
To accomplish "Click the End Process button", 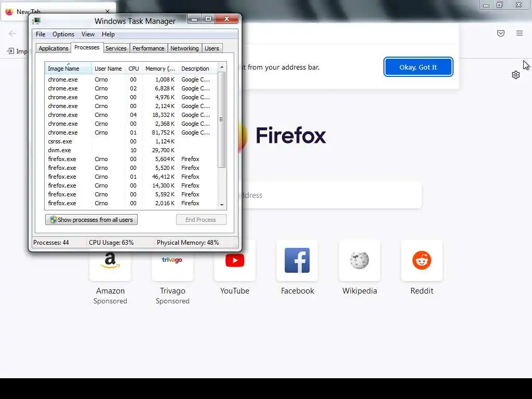I will pyautogui.click(x=201, y=220).
